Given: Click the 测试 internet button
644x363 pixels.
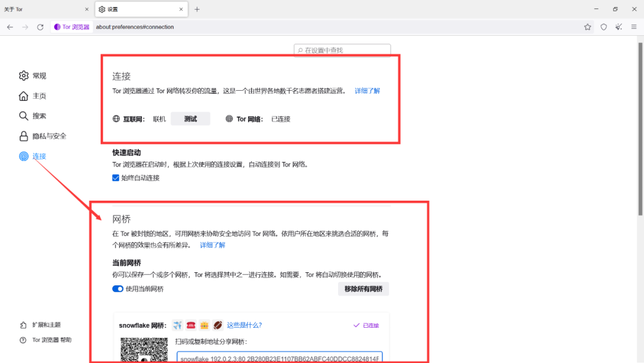Looking at the screenshot, I should (190, 119).
